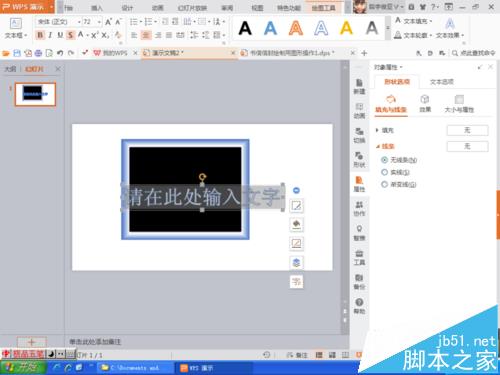Switch to 我的WPS document tab
The width and height of the screenshot is (500, 375).
[x=114, y=53]
